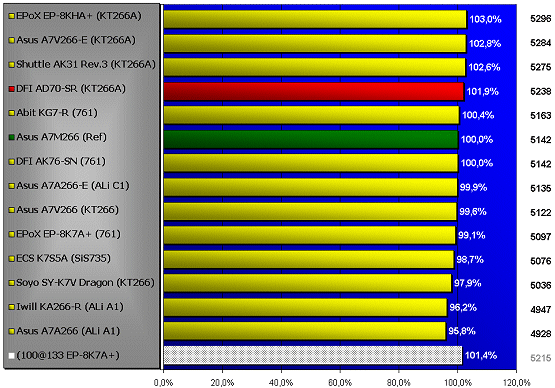The image size is (555, 388).
Task: Click the hatched 100@133 EP-8K7A+ bar
Action: pos(313,355)
